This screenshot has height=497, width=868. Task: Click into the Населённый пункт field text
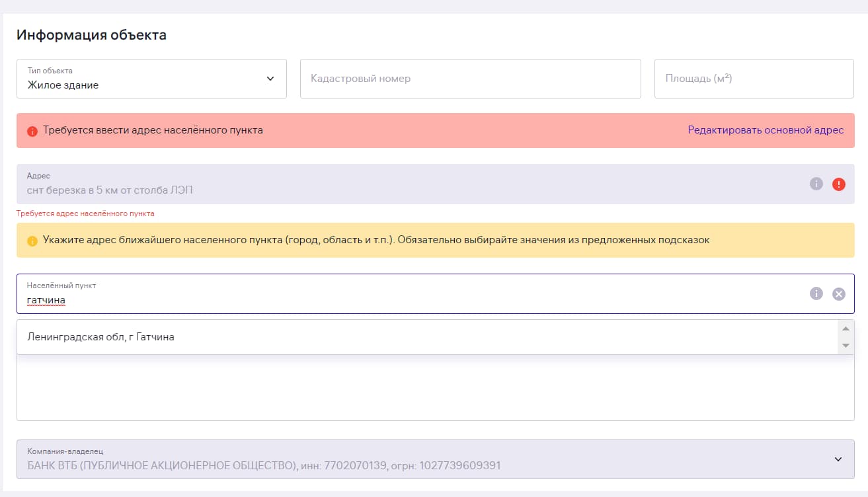coord(46,300)
